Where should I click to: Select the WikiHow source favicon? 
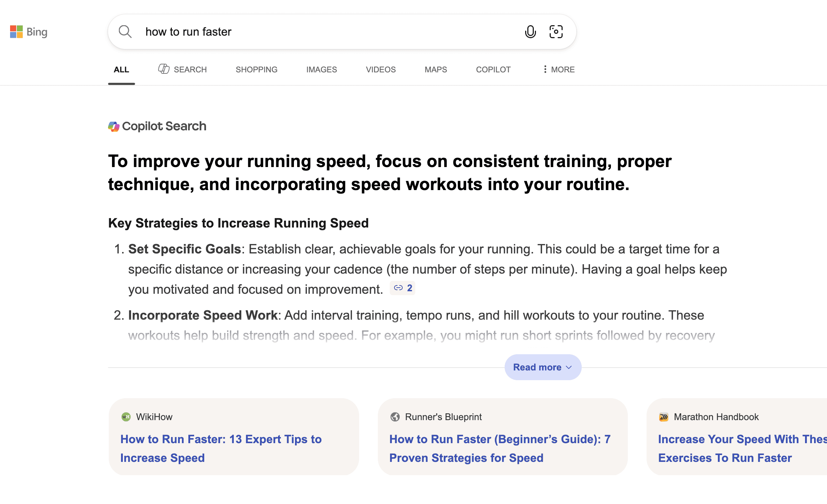point(126,417)
